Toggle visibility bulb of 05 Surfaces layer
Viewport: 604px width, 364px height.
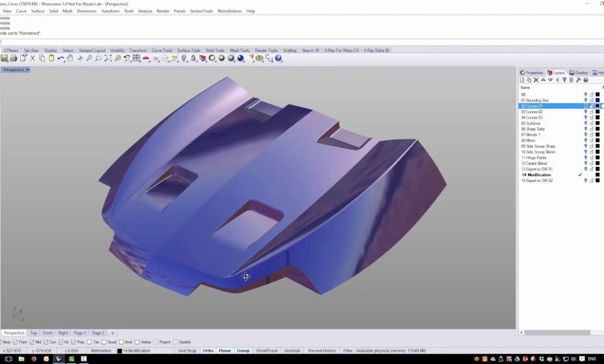point(585,123)
